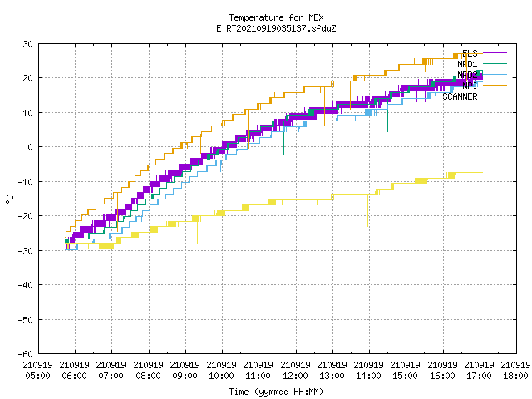Click the NPD1 legend label
The height and width of the screenshot is (399, 532).
(467, 64)
